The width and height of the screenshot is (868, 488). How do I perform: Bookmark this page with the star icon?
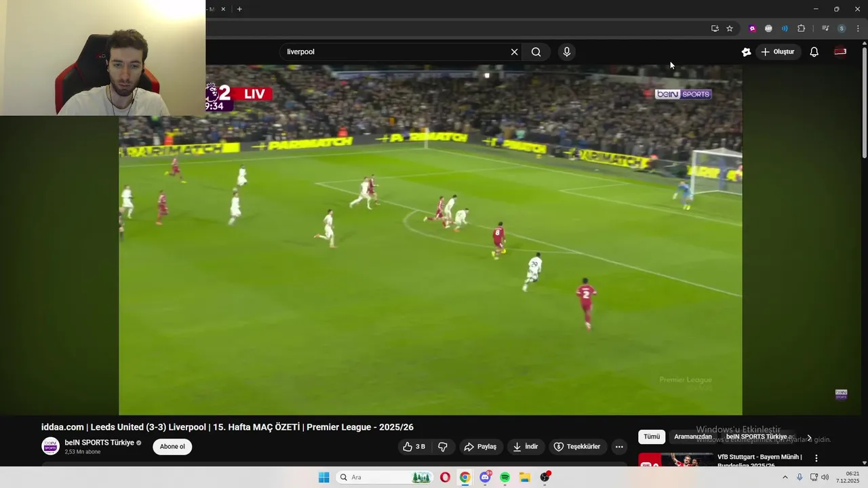point(730,28)
